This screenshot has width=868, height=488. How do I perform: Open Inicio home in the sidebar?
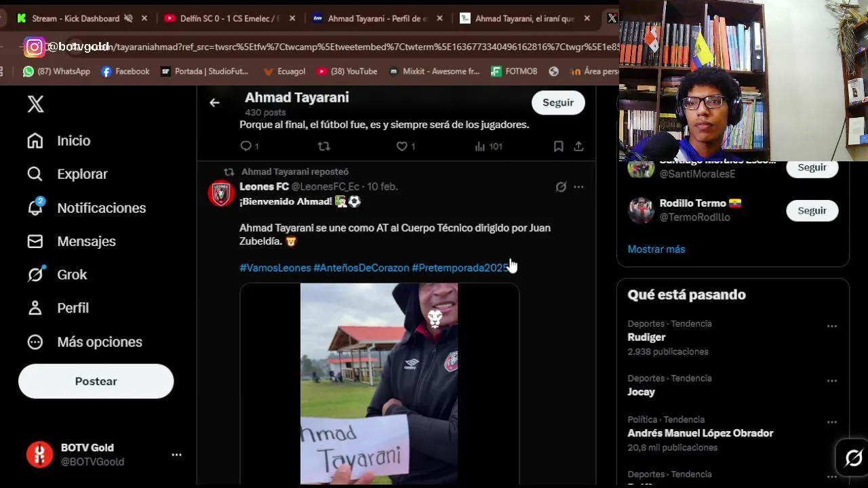pos(58,140)
